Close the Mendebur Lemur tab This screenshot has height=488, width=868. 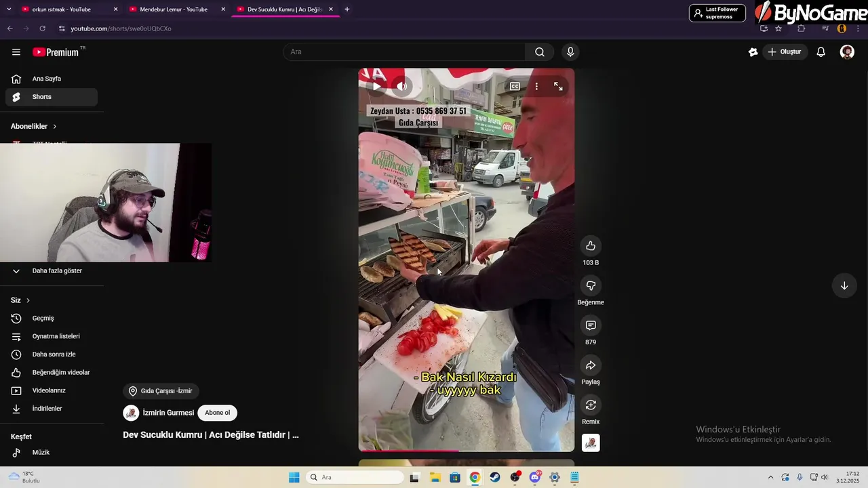pyautogui.click(x=223, y=9)
